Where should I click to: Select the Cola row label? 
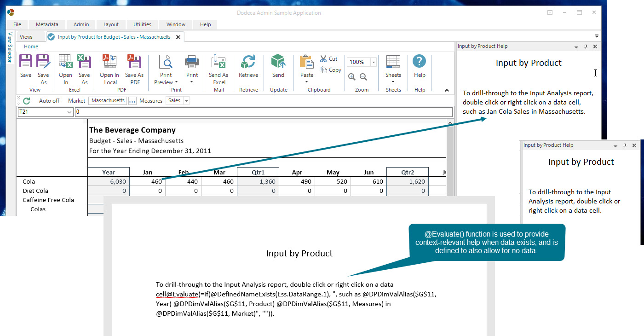29,181
